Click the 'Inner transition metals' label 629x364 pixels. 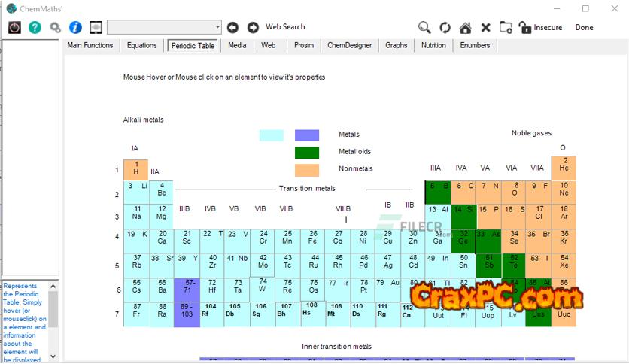pos(336,347)
